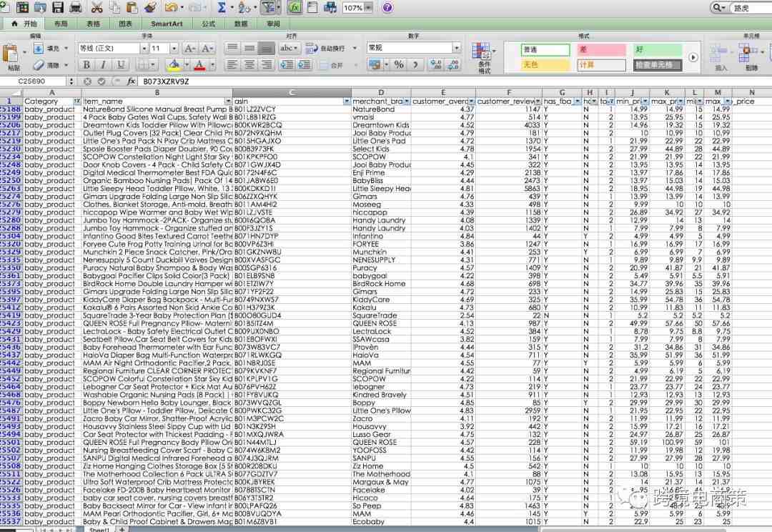
Task: Toggle the Filter funnel icon
Action: click(268, 7)
